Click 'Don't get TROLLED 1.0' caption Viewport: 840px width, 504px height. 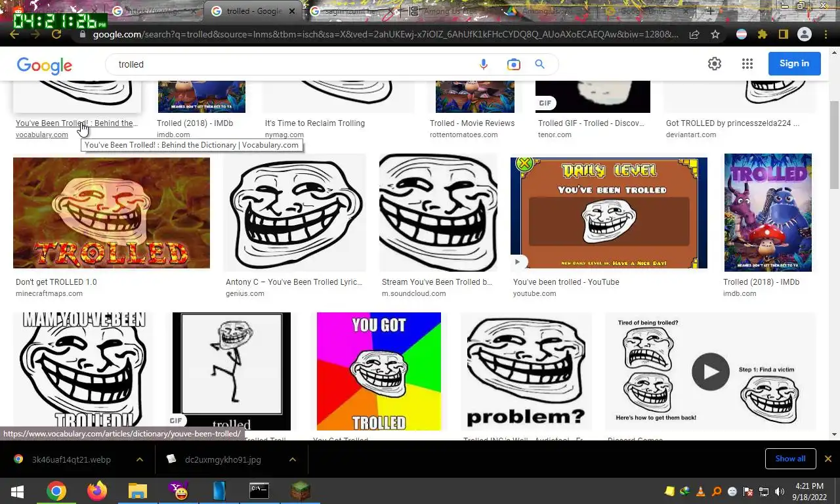click(x=56, y=282)
